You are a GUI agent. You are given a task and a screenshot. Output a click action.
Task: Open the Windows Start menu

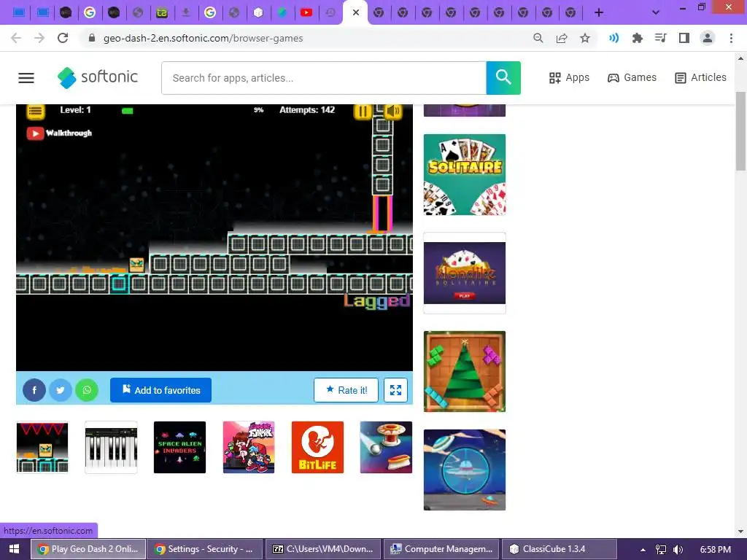pyautogui.click(x=15, y=549)
